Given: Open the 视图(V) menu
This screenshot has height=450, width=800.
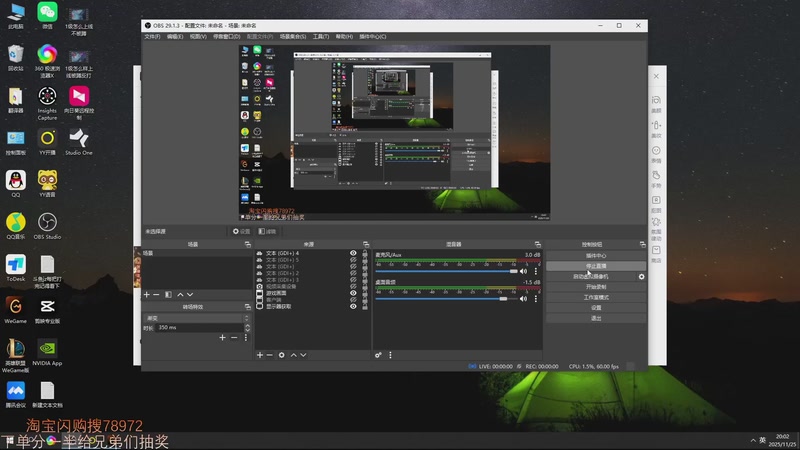Looking at the screenshot, I should pos(198,37).
